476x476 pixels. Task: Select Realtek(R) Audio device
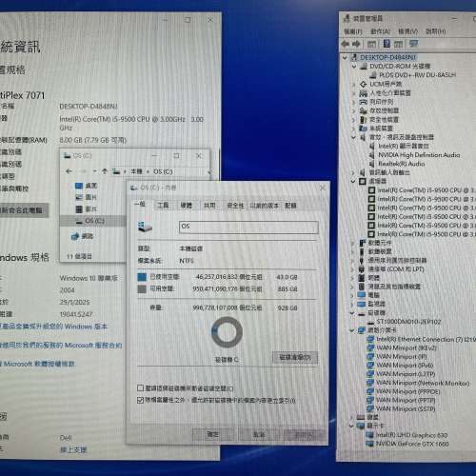click(402, 164)
